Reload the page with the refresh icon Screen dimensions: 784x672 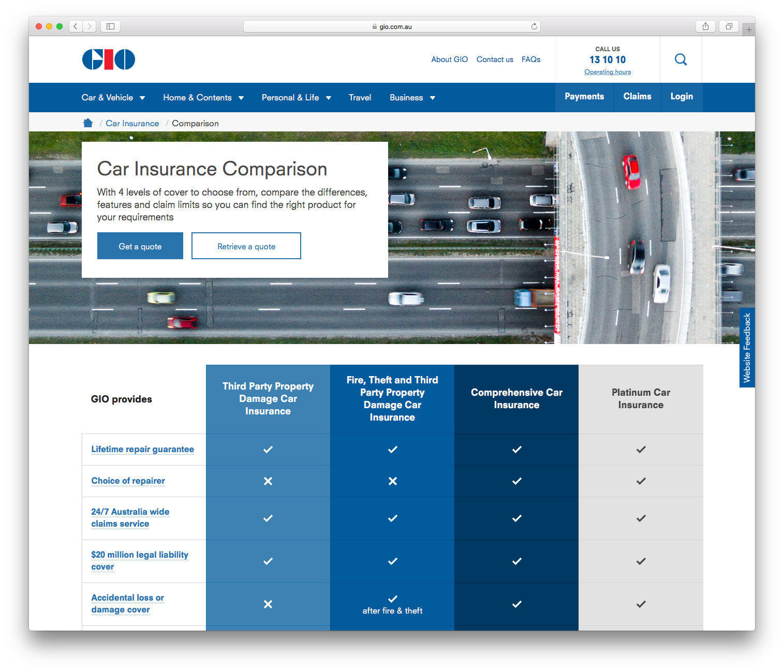tap(534, 26)
